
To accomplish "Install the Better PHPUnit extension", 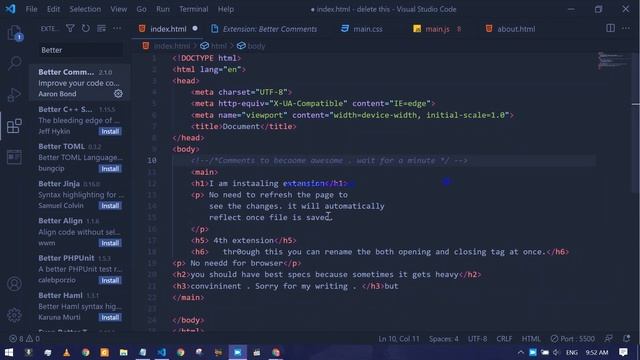I will [110, 280].
